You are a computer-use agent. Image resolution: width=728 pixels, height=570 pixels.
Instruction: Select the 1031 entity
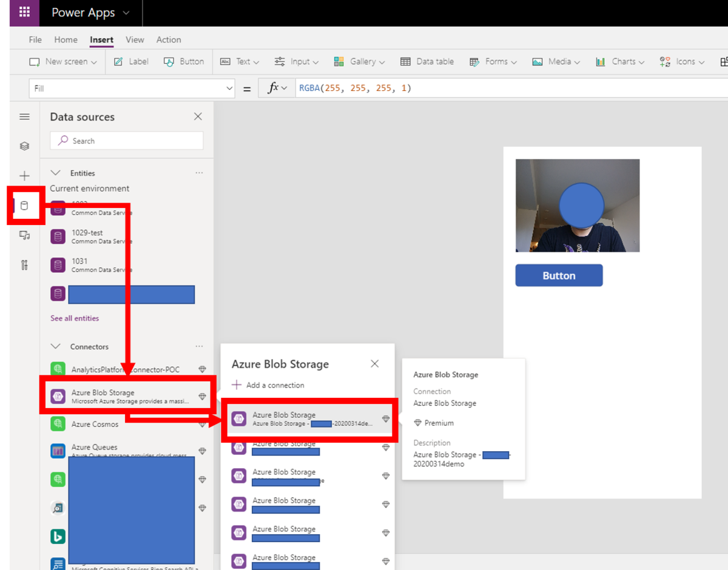pyautogui.click(x=127, y=265)
